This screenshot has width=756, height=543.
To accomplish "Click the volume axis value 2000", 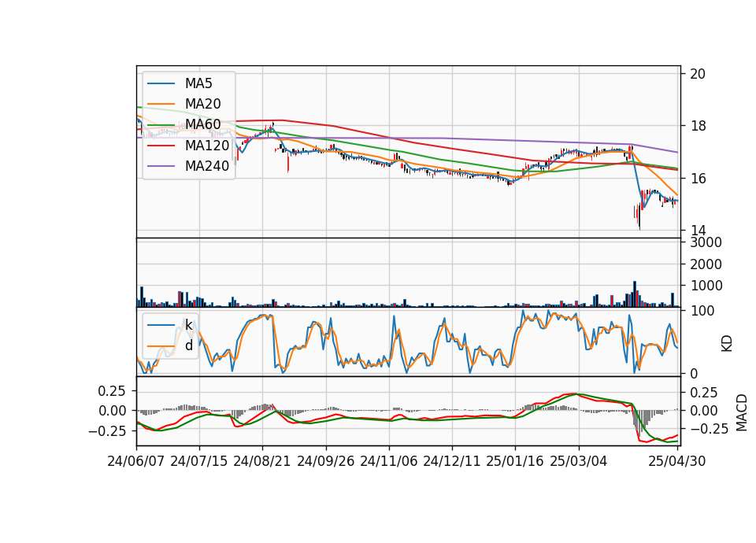I will [x=706, y=264].
